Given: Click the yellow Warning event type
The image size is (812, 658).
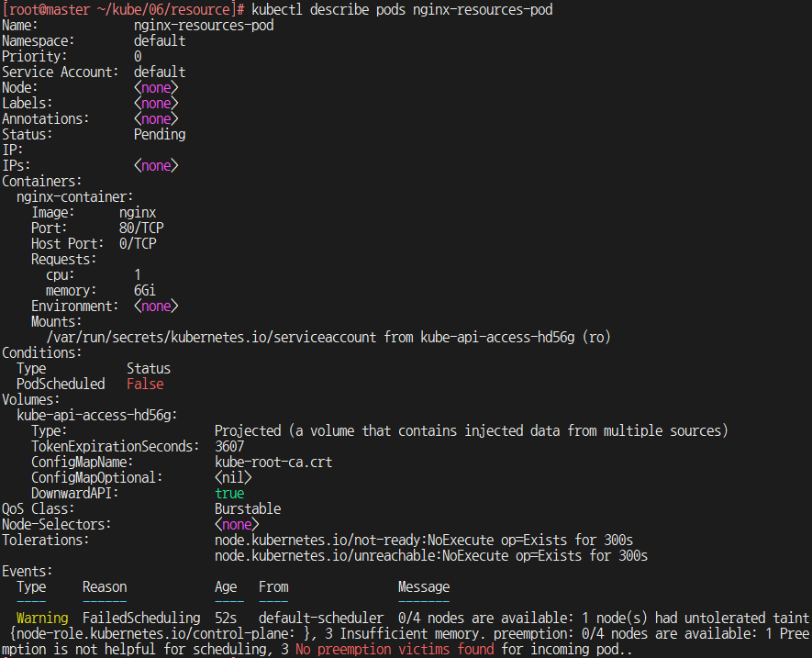Looking at the screenshot, I should click(42, 619).
